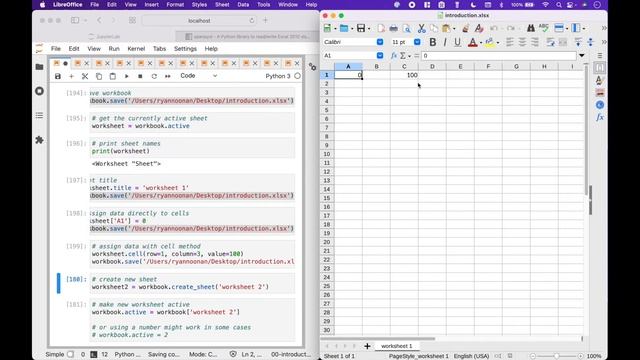
Task: Interrupt the kernel using the stop icon
Action: pyautogui.click(x=140, y=76)
